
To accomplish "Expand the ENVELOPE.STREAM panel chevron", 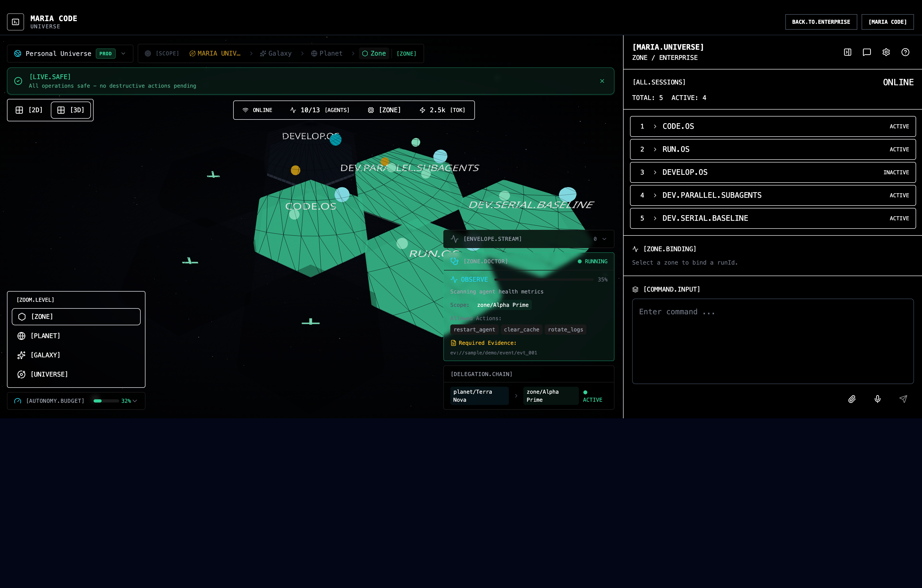I will pos(604,239).
